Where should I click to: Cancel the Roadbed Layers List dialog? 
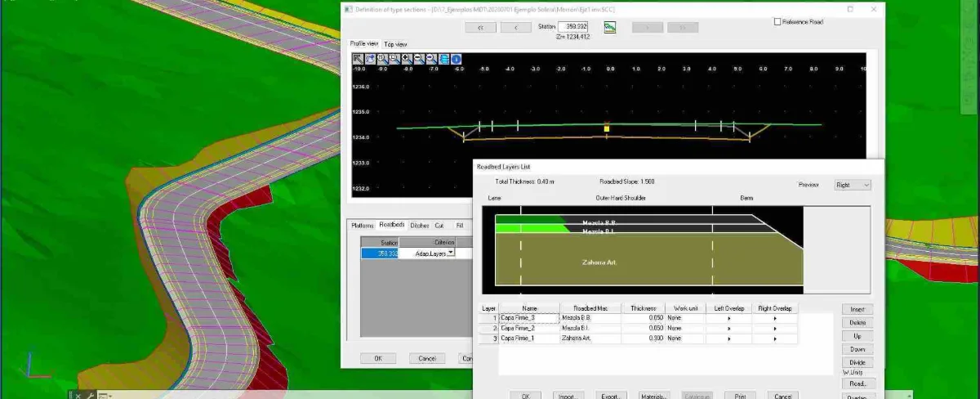coord(782,396)
